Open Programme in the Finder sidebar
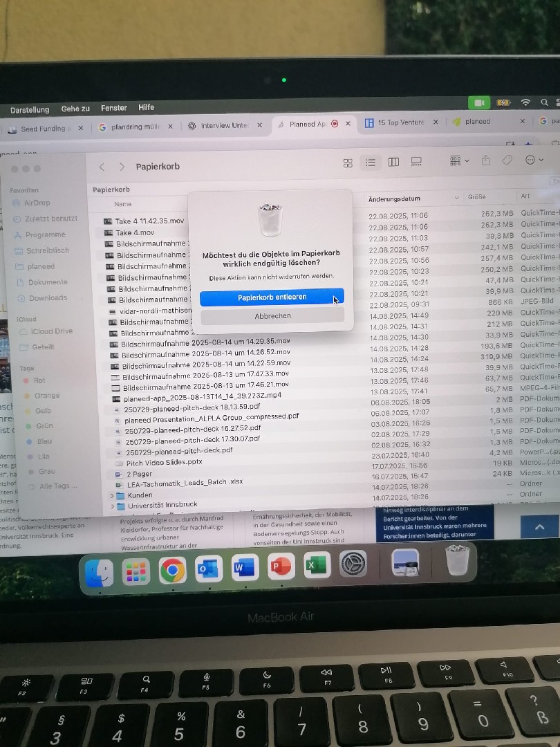Viewport: 560px width, 747px height. (x=40, y=235)
